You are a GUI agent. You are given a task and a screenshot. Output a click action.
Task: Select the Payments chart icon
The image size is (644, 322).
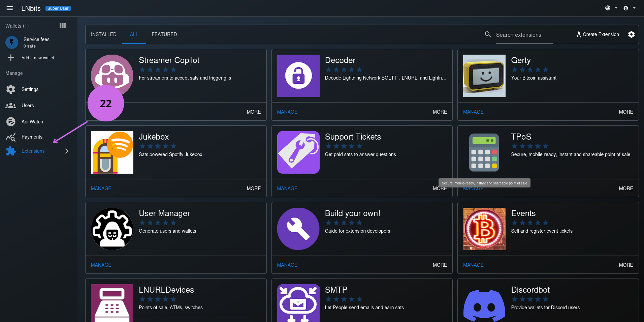click(x=10, y=137)
